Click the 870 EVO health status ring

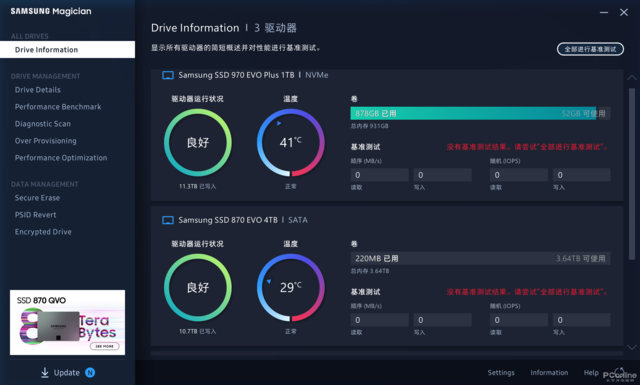(x=198, y=287)
